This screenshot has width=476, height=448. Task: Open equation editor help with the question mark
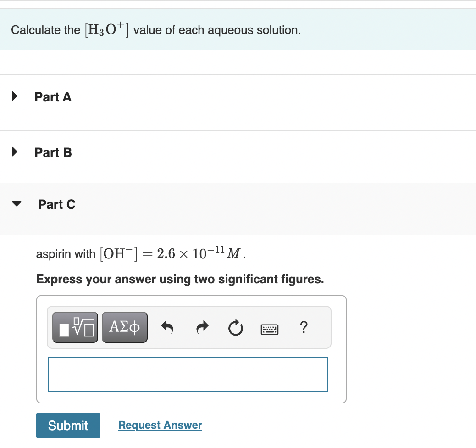(x=304, y=328)
